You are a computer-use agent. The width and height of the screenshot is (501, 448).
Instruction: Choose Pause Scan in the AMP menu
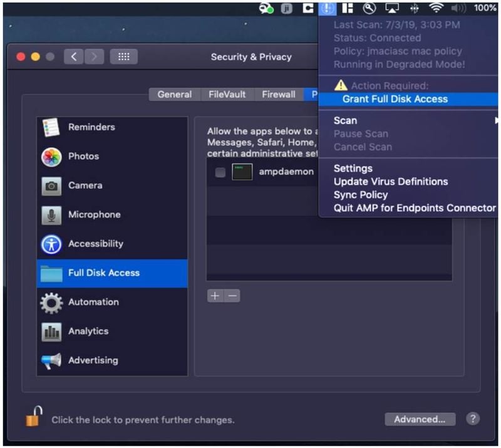pos(408,133)
